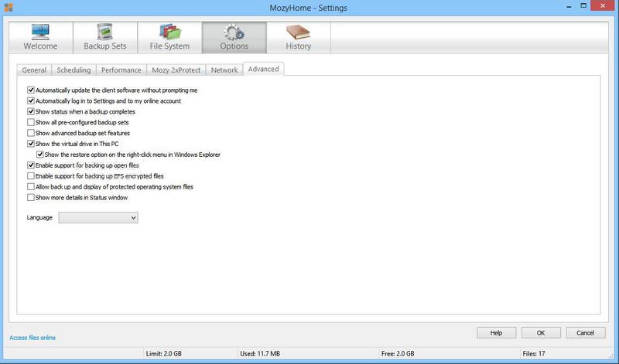The width and height of the screenshot is (619, 364).
Task: Toggle show the virtual drive in This PC
Action: (x=31, y=144)
